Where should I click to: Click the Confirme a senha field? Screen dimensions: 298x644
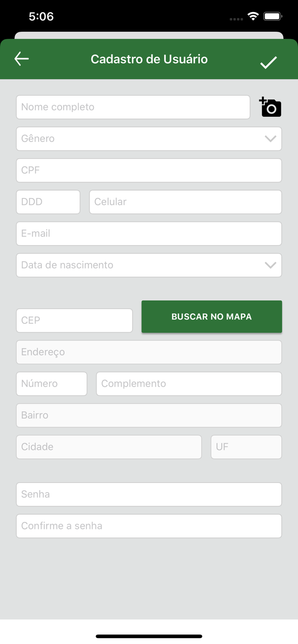(149, 526)
